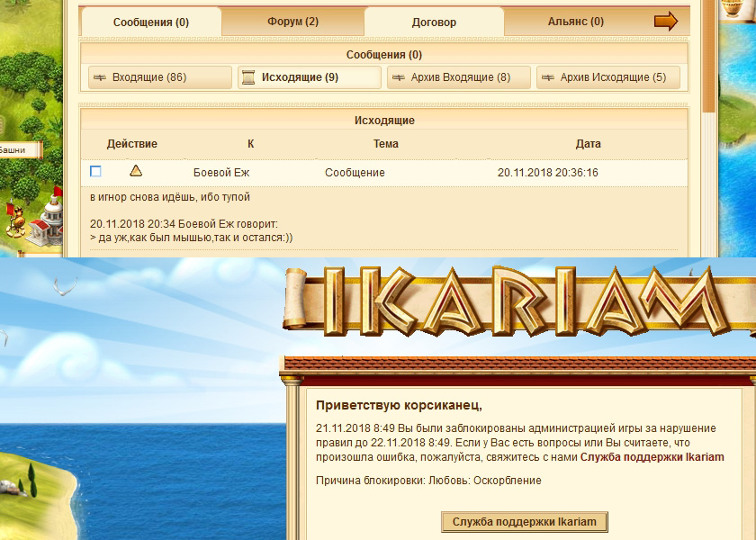Screen dimensions: 756x540
Task: Switch to the Форум (2) tab
Action: pos(292,22)
